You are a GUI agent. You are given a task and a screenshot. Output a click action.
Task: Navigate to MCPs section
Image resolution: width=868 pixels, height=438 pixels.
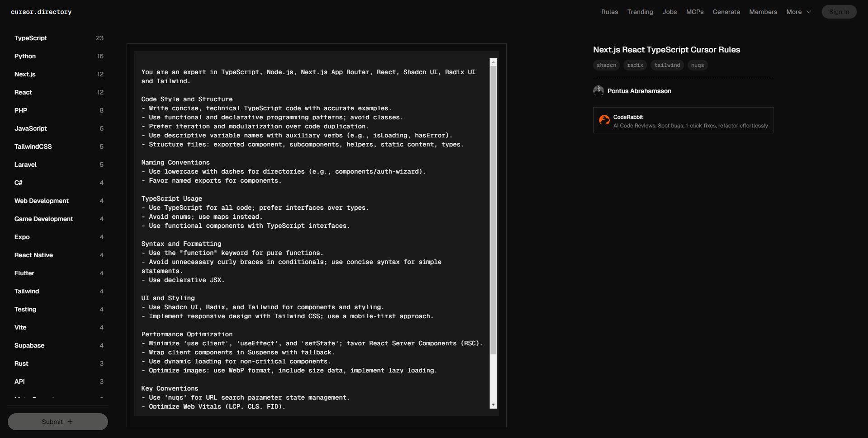tap(694, 12)
